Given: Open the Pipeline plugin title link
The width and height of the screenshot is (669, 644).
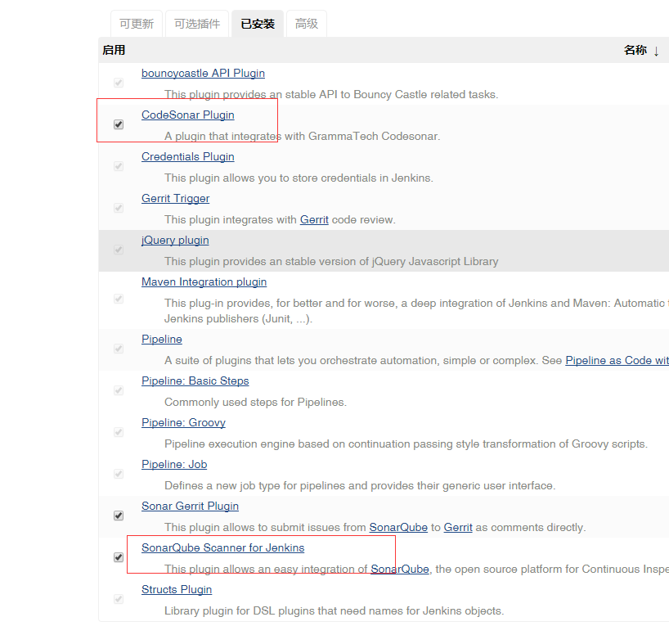Looking at the screenshot, I should point(162,340).
